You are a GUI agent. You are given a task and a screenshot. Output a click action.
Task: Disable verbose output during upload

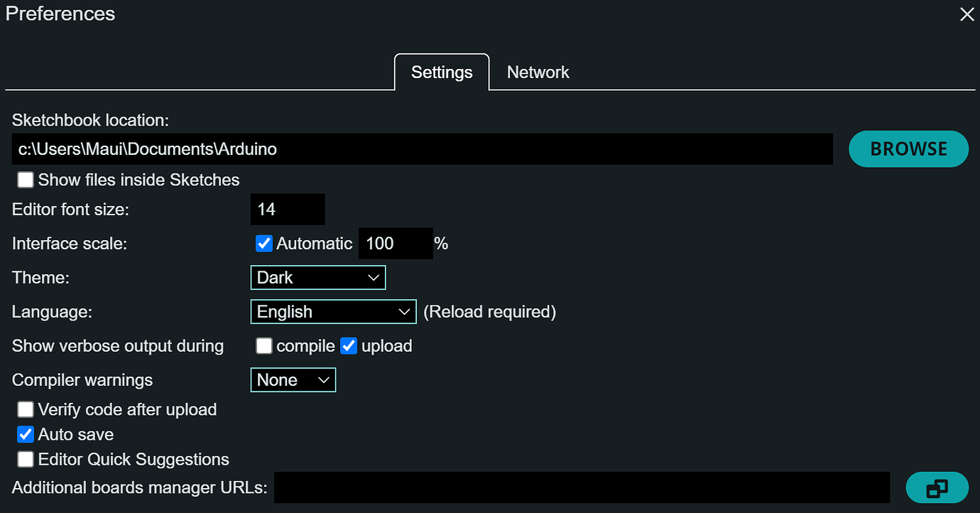(349, 346)
